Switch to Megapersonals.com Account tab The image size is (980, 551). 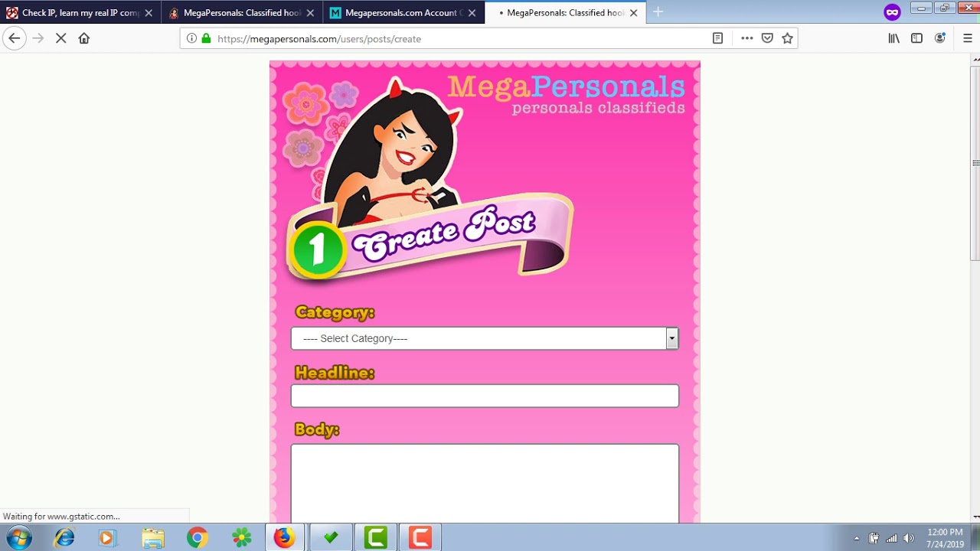(x=403, y=13)
